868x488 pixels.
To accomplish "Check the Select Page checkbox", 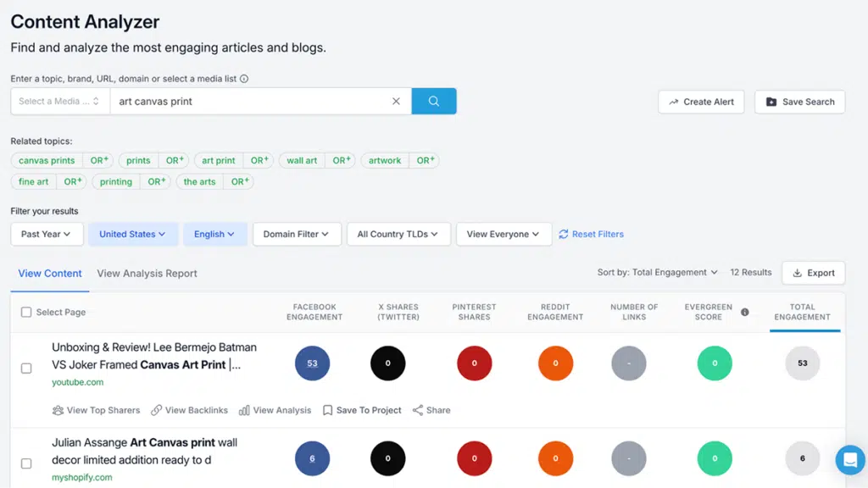I will tap(26, 312).
